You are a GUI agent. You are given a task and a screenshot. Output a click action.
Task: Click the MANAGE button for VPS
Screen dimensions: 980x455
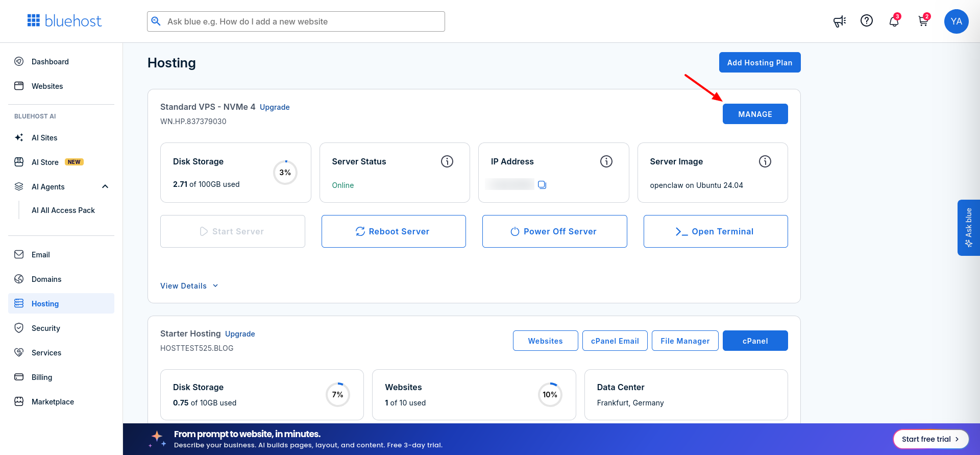click(755, 114)
